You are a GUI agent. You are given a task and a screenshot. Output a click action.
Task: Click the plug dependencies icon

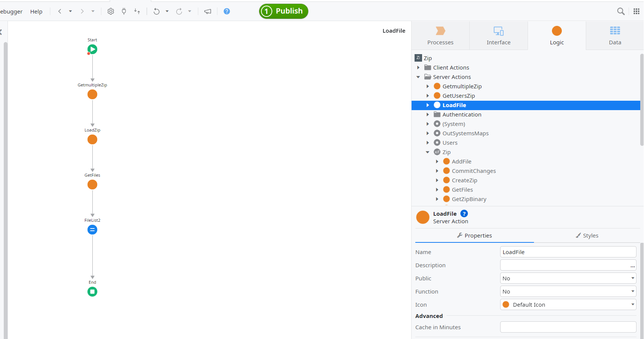pyautogui.click(x=124, y=11)
